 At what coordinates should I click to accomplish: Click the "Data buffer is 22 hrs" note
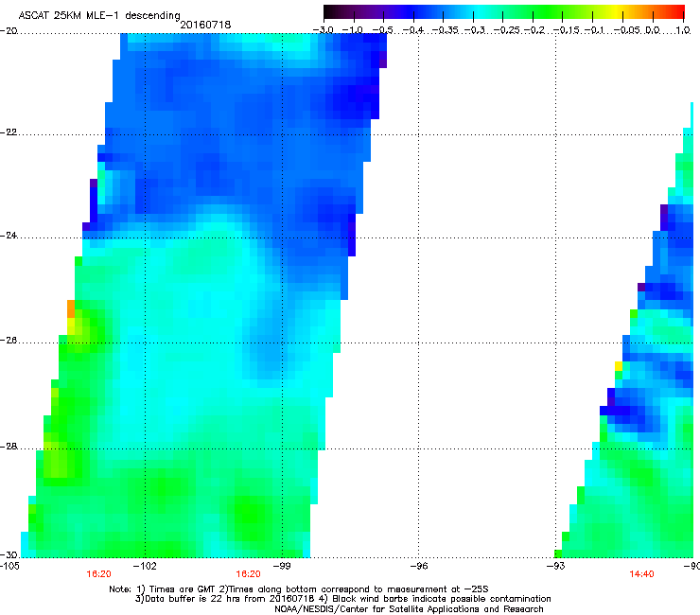tap(342, 599)
